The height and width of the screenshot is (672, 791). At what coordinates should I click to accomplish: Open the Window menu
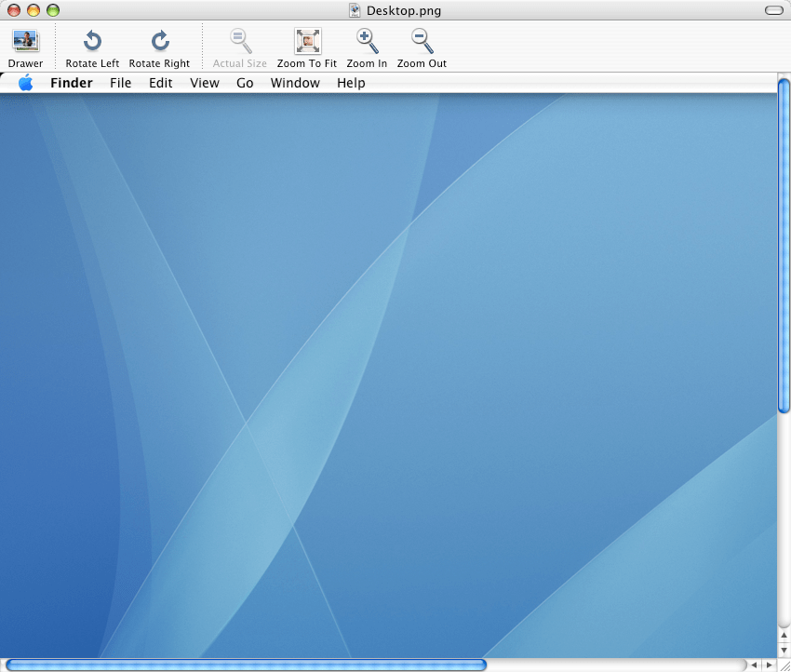click(295, 83)
